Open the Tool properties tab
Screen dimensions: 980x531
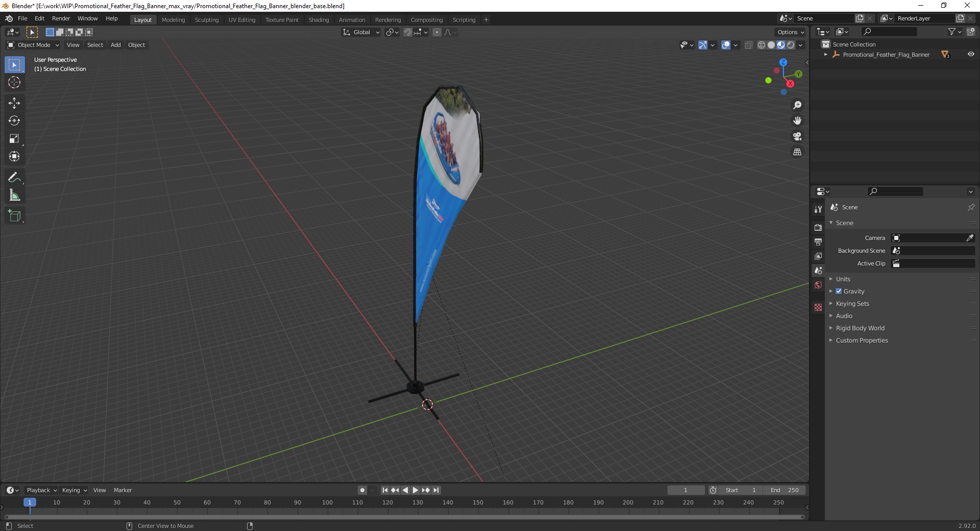coord(818,209)
